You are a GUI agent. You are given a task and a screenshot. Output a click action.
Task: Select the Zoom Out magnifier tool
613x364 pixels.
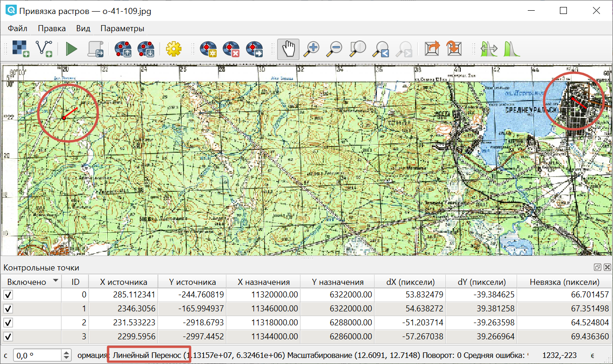point(334,49)
